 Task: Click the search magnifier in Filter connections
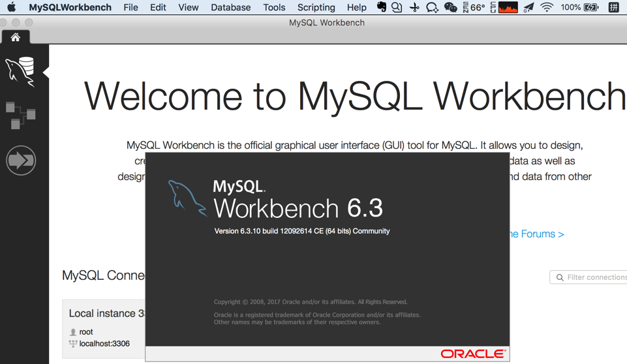pyautogui.click(x=560, y=277)
